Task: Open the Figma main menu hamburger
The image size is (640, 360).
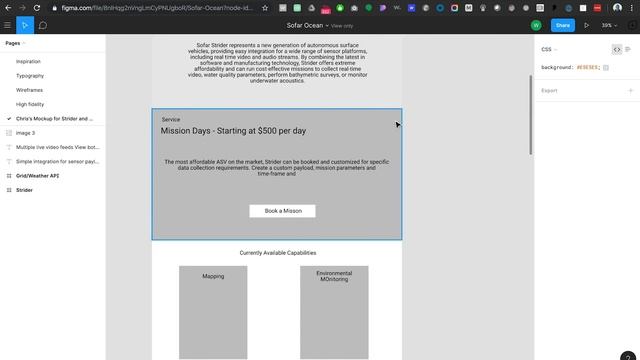Action: (7, 25)
